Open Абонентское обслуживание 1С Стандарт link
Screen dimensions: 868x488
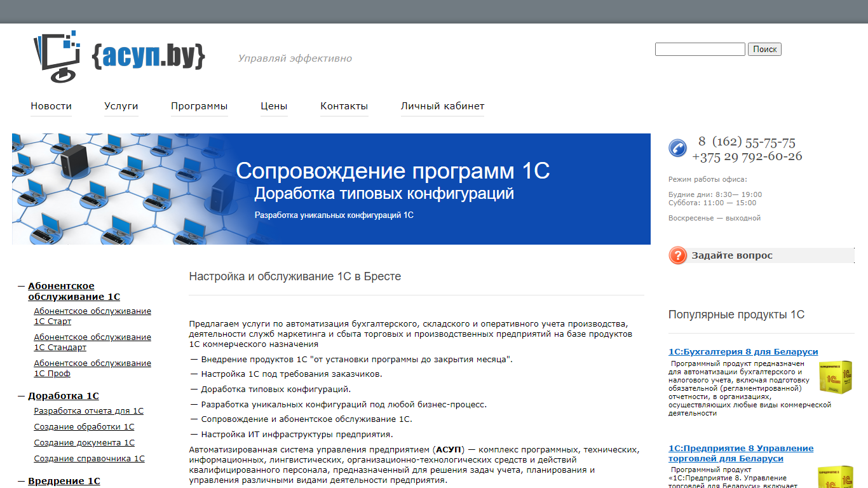93,342
